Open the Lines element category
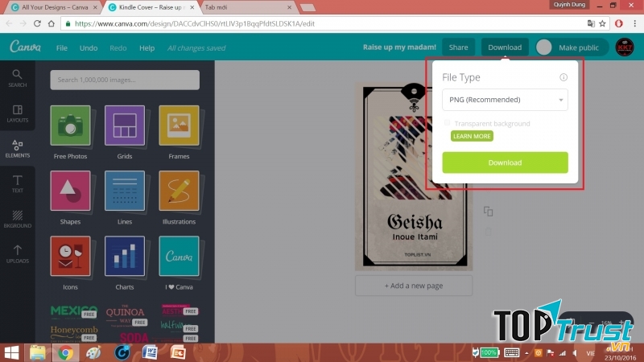The width and height of the screenshot is (644, 362). coord(125,191)
